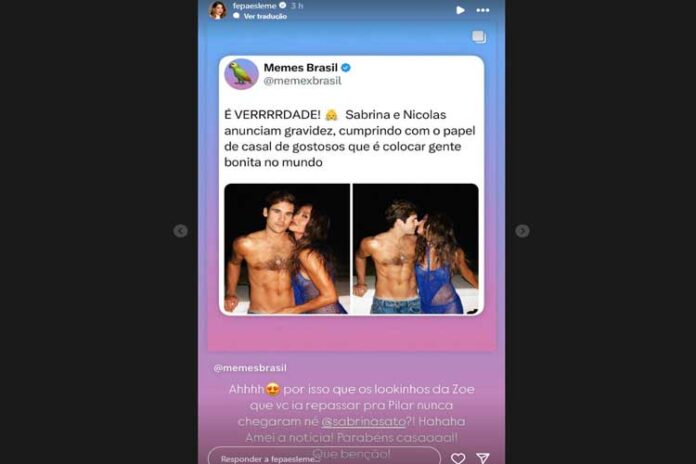Screen dimensions: 696x464
Task: Open the left couple photo in tweet
Action: tap(287, 249)
